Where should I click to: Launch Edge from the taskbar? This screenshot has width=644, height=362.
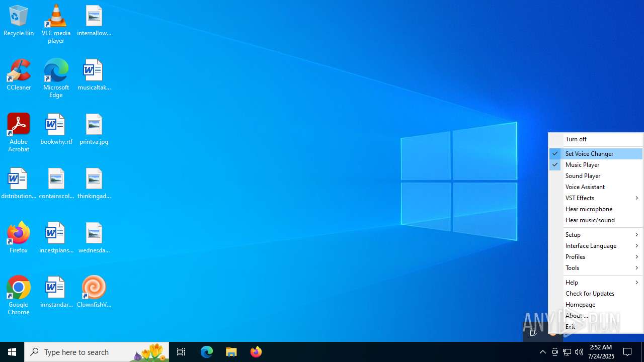click(x=207, y=352)
